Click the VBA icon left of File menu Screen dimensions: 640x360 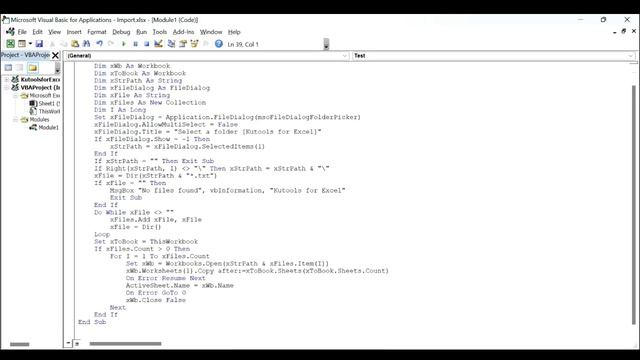[10, 32]
